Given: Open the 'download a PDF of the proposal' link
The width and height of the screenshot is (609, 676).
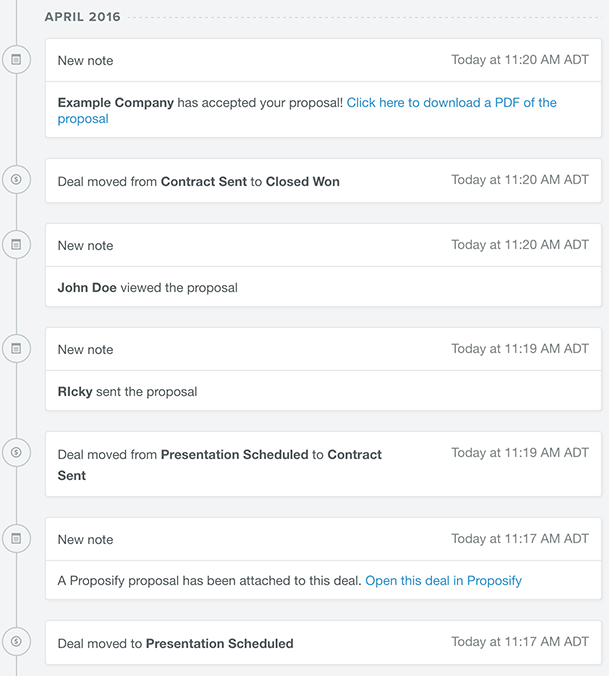Looking at the screenshot, I should pyautogui.click(x=451, y=103).
